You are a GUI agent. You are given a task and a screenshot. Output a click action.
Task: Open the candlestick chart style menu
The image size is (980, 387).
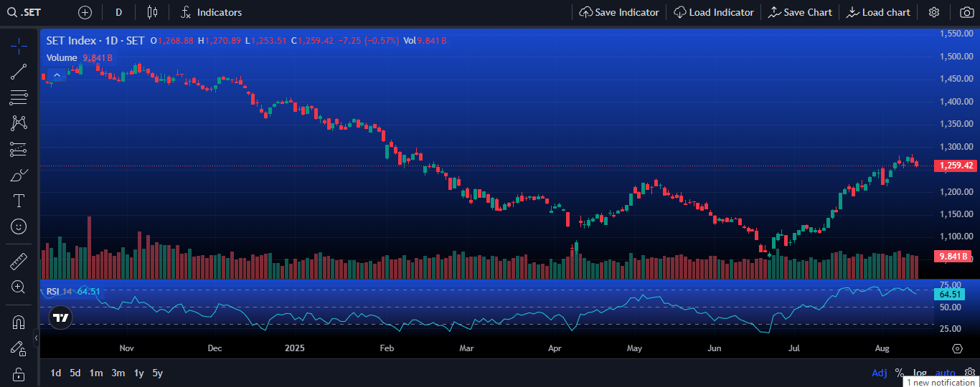pyautogui.click(x=151, y=12)
